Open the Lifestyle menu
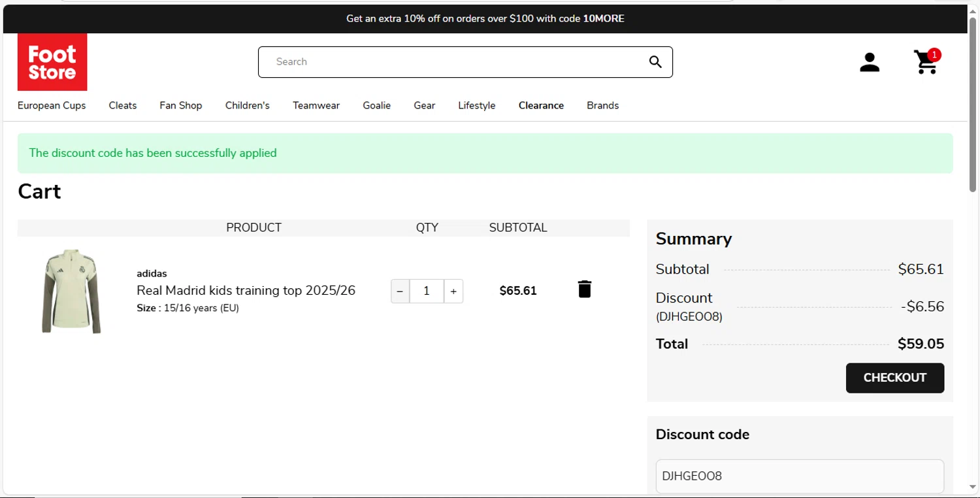 477,105
